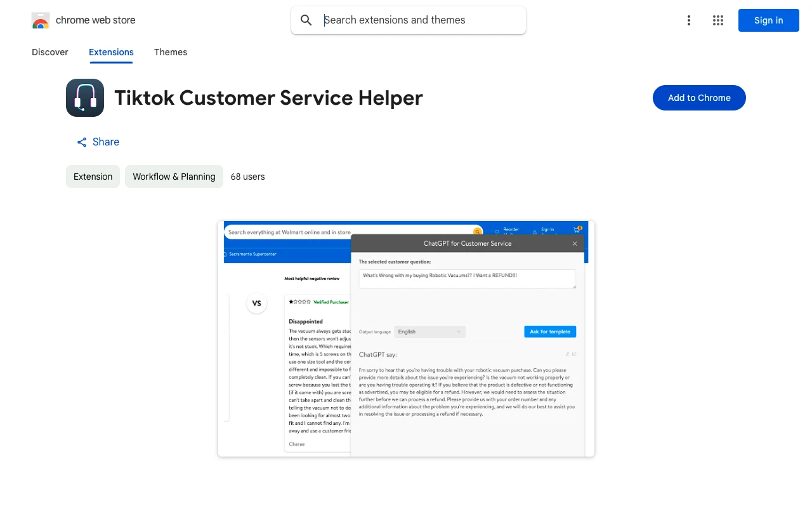This screenshot has width=812, height=508.
Task: Open the Google apps grid launcher
Action: 718,20
